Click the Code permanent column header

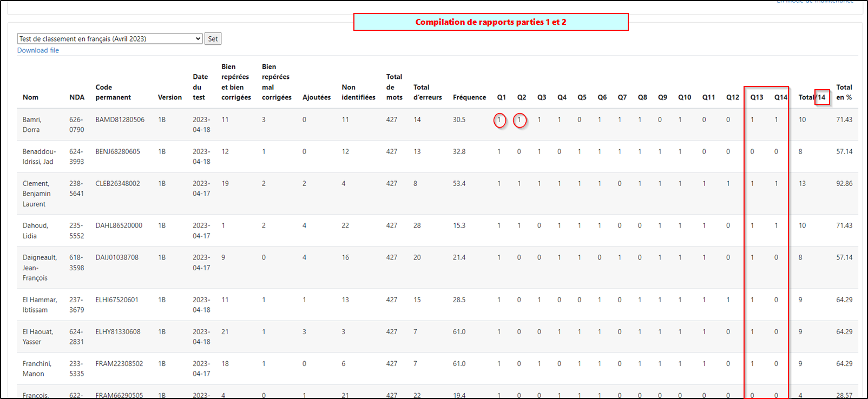(113, 92)
